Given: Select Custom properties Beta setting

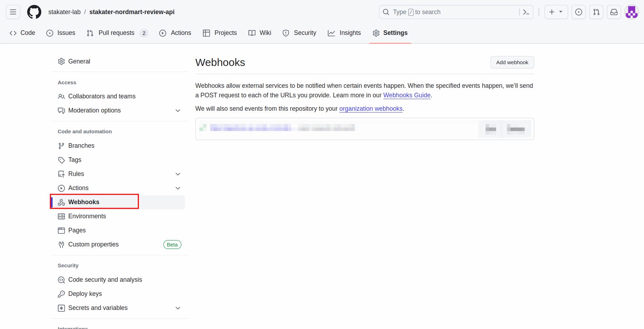Looking at the screenshot, I should coord(94,244).
